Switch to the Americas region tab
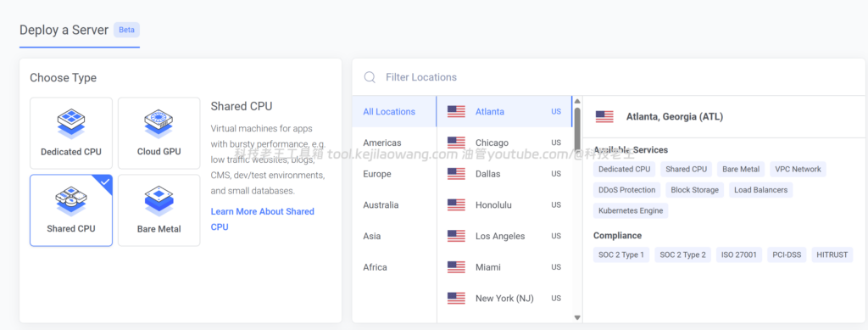The height and width of the screenshot is (330, 868). 394,143
